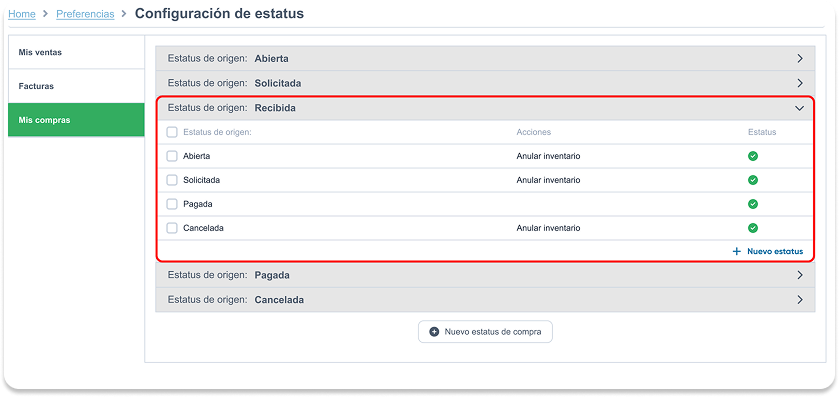Click green status check for Solicitada row
Image resolution: width=839 pixels, height=397 pixels.
click(753, 180)
